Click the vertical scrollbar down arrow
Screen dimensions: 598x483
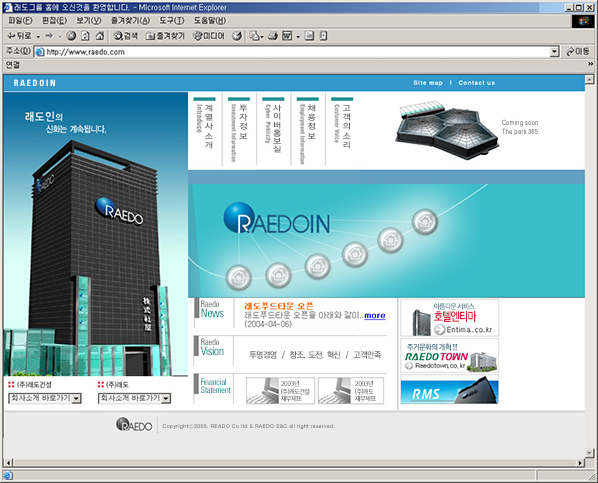pos(590,453)
